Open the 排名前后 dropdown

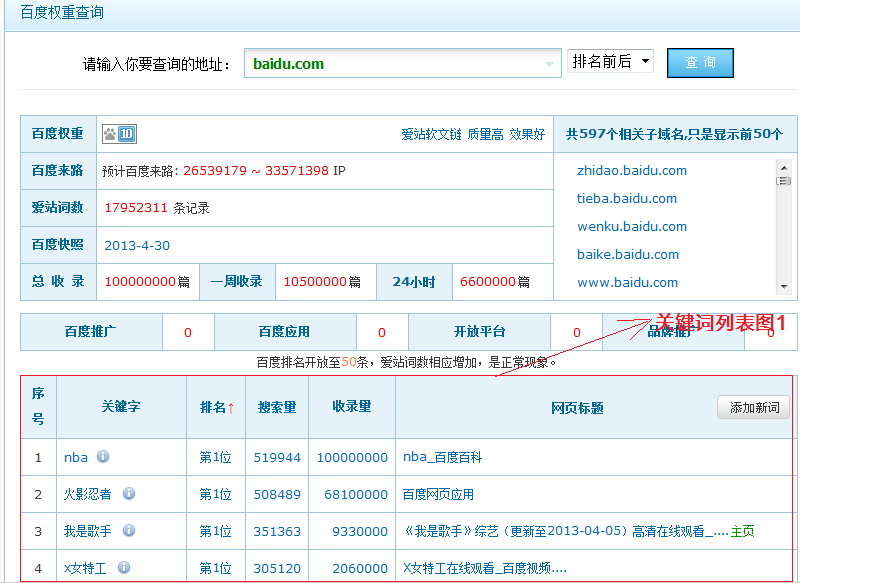[x=610, y=62]
